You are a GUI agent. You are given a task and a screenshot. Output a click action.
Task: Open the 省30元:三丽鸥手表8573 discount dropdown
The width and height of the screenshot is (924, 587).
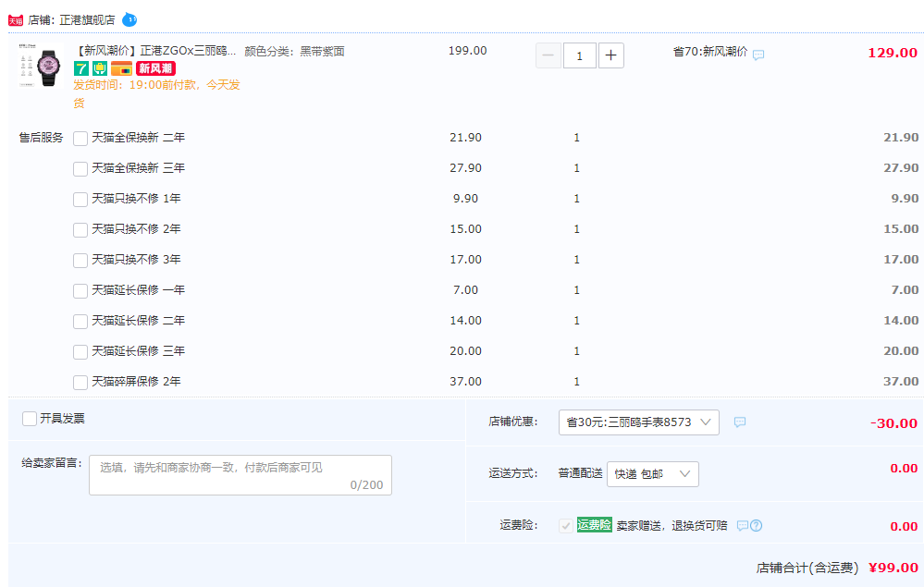pos(639,422)
